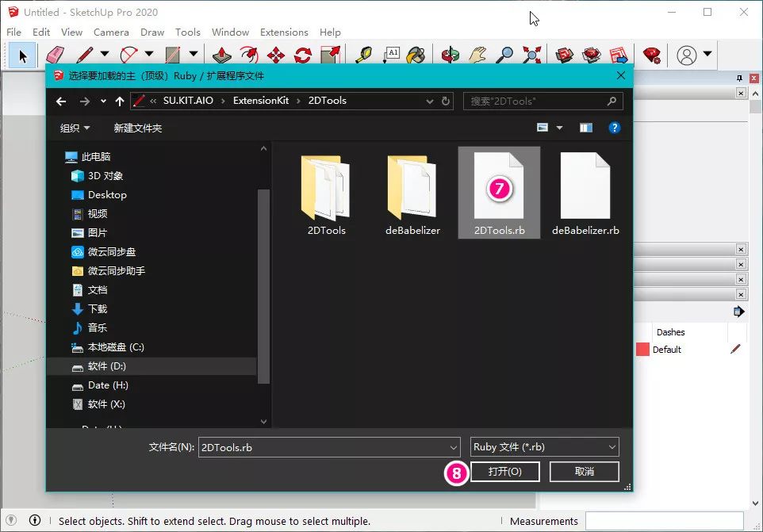Expand the view options dropdown arrow
The height and width of the screenshot is (532, 763).
[x=560, y=128]
